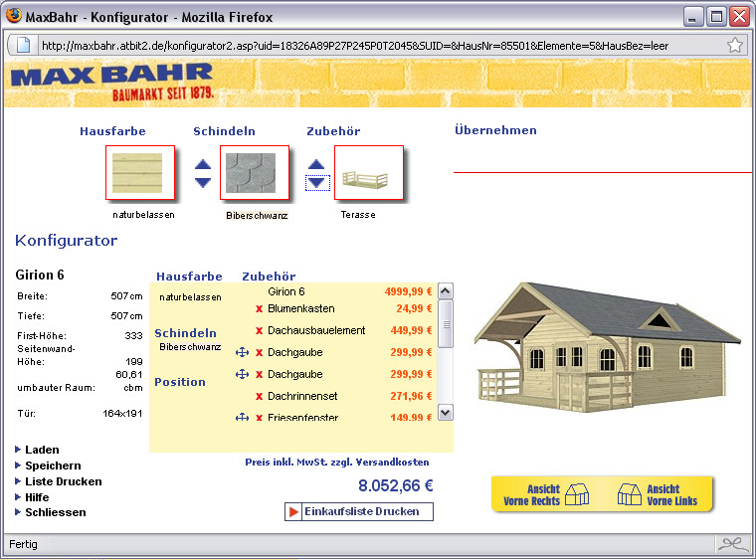This screenshot has width=756, height=560.
Task: Click the accessory list scroll-up arrow
Action: tap(445, 291)
